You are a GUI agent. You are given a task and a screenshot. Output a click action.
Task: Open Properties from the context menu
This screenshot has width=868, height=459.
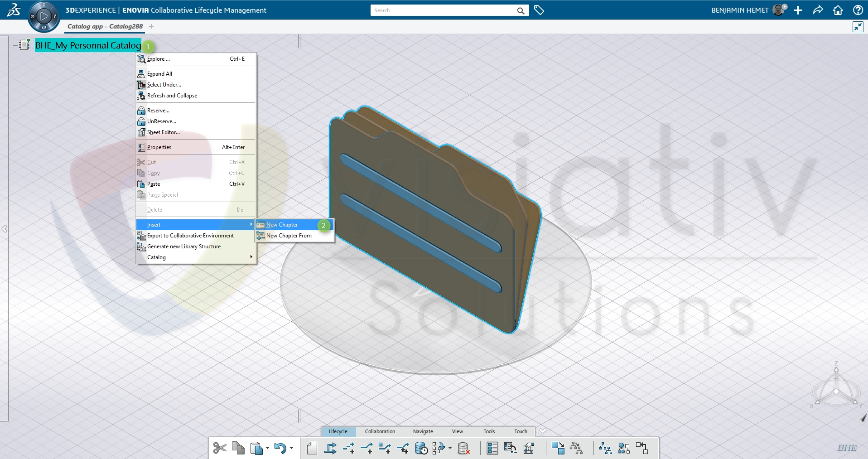195,147
